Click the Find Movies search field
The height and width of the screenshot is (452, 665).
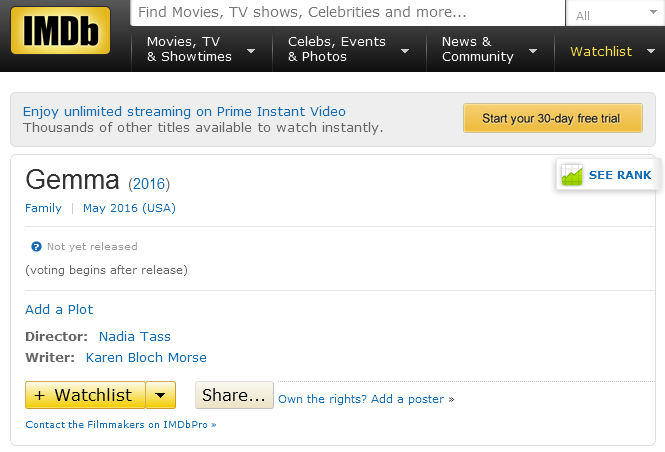[x=346, y=13]
